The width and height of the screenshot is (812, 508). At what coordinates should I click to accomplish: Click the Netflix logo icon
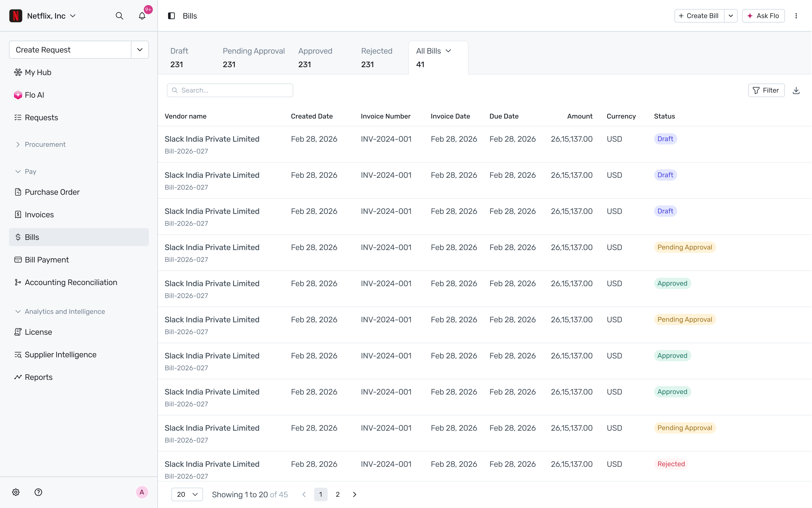point(16,16)
